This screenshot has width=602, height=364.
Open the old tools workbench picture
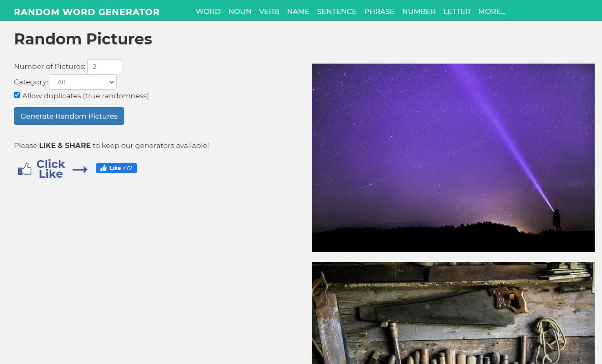(x=453, y=313)
